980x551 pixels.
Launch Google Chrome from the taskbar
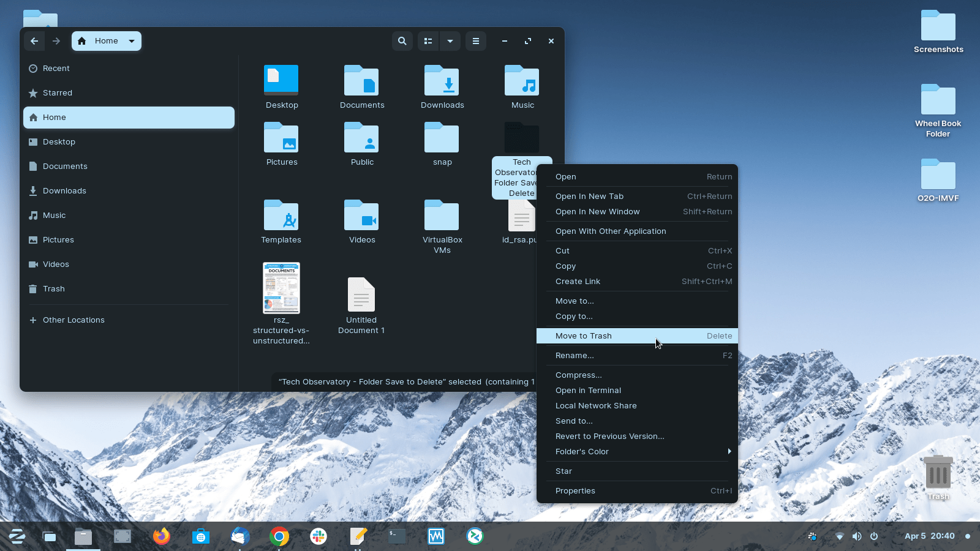point(279,536)
